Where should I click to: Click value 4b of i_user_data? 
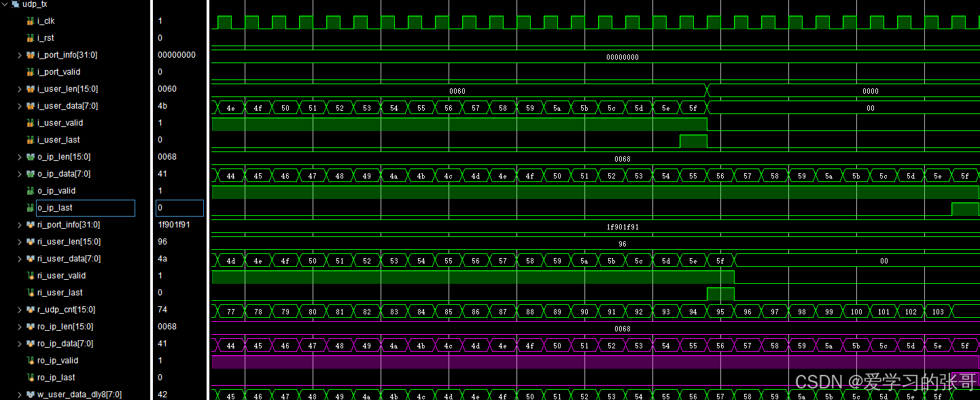(162, 106)
